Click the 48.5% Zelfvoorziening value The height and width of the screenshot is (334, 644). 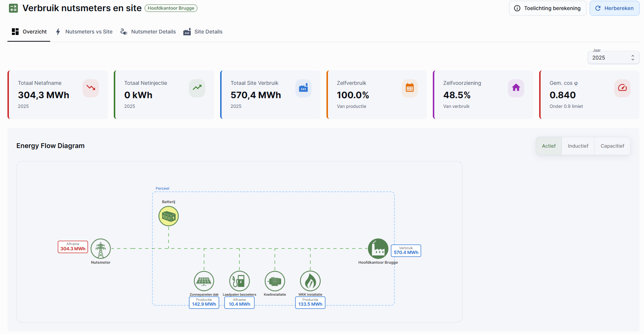click(x=457, y=95)
